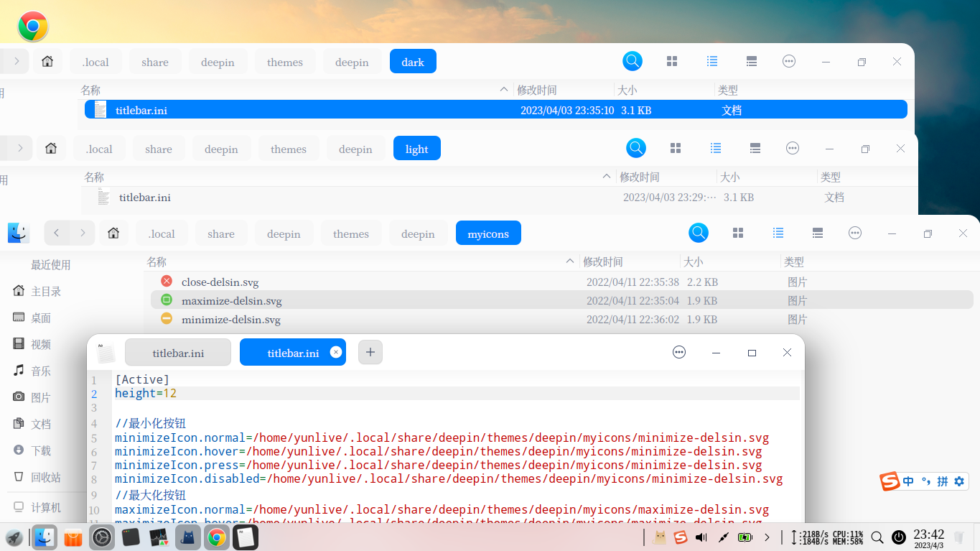Click '.local' breadcrumb in the myicons window
980x551 pixels.
[x=162, y=233]
